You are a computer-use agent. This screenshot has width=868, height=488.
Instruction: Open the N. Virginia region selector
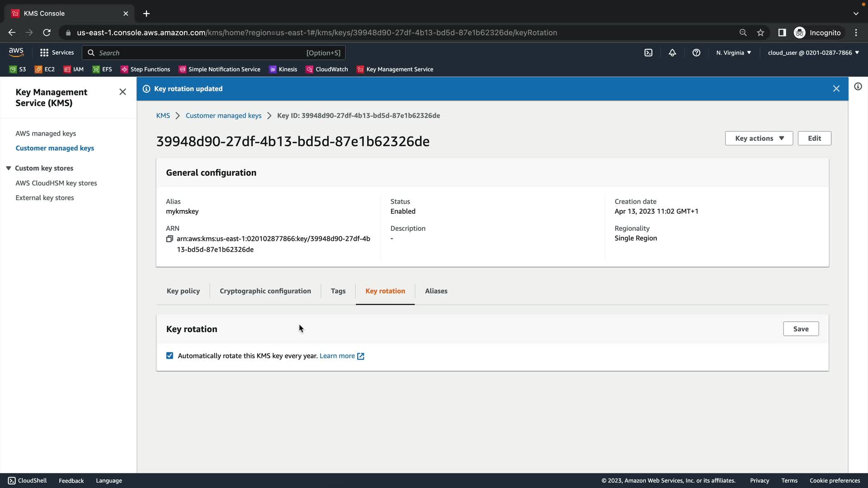click(x=733, y=53)
